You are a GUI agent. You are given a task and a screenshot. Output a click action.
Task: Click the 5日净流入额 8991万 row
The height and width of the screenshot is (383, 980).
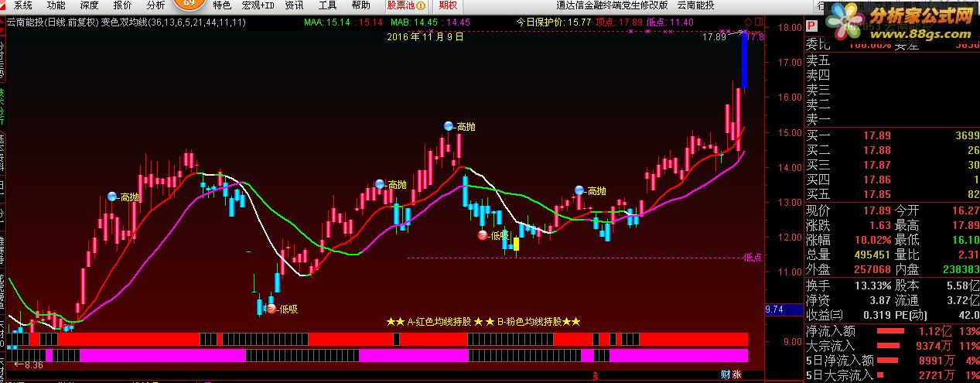pyautogui.click(x=893, y=360)
